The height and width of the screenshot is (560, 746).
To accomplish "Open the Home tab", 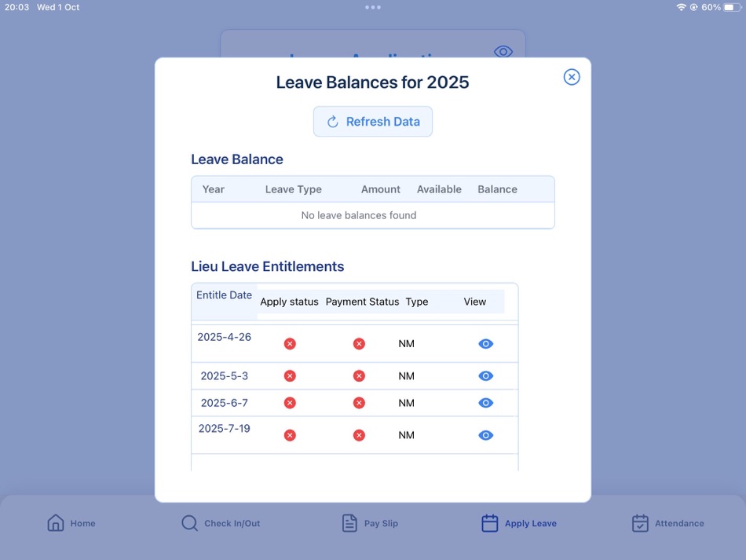I will coord(71,523).
